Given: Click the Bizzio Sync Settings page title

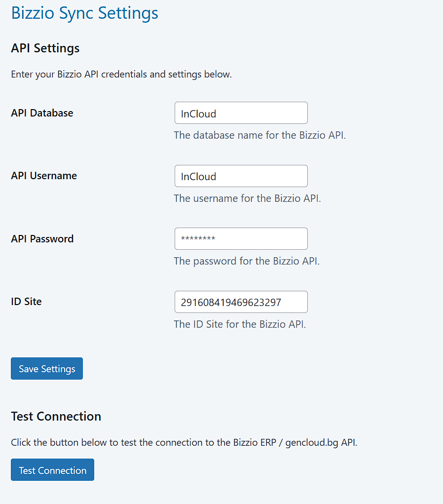Looking at the screenshot, I should click(x=84, y=13).
